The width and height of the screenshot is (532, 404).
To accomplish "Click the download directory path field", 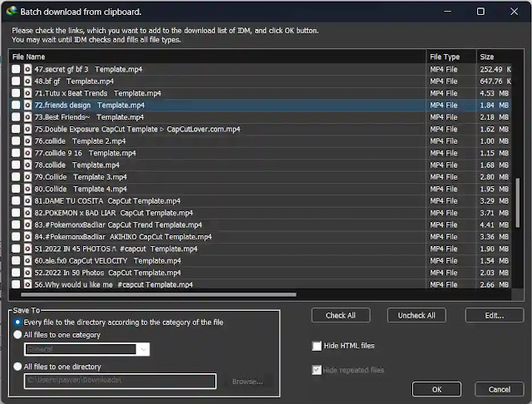I will point(120,381).
